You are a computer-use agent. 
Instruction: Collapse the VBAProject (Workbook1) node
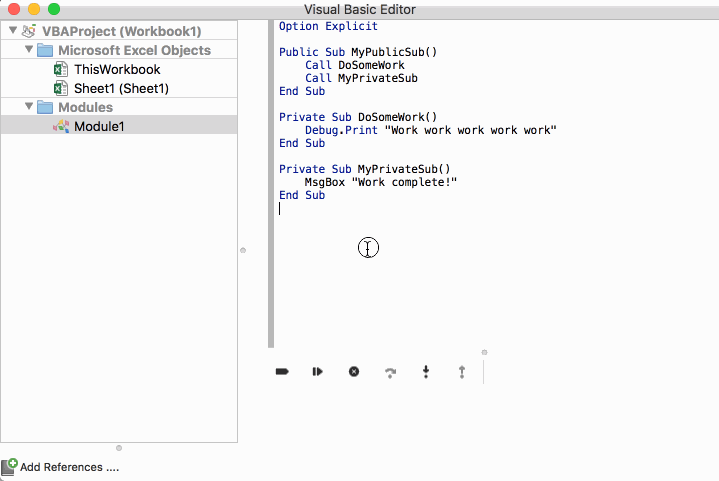13,30
